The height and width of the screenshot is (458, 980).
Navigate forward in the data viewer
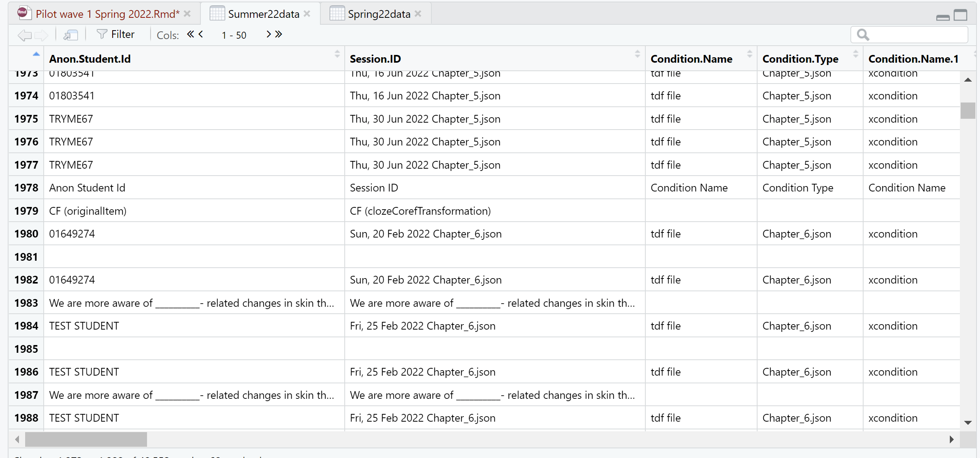(x=41, y=35)
